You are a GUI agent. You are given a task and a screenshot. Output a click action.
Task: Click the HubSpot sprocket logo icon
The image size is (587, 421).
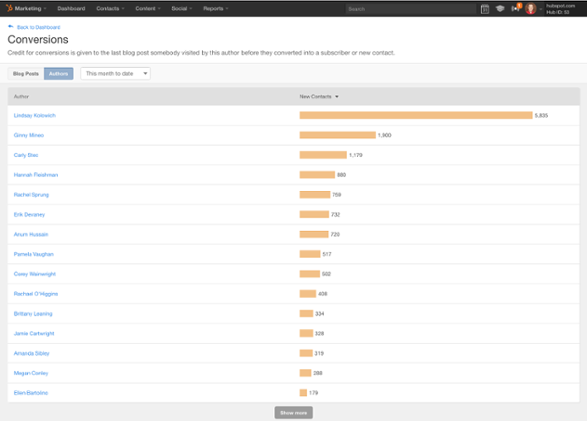(9, 8)
